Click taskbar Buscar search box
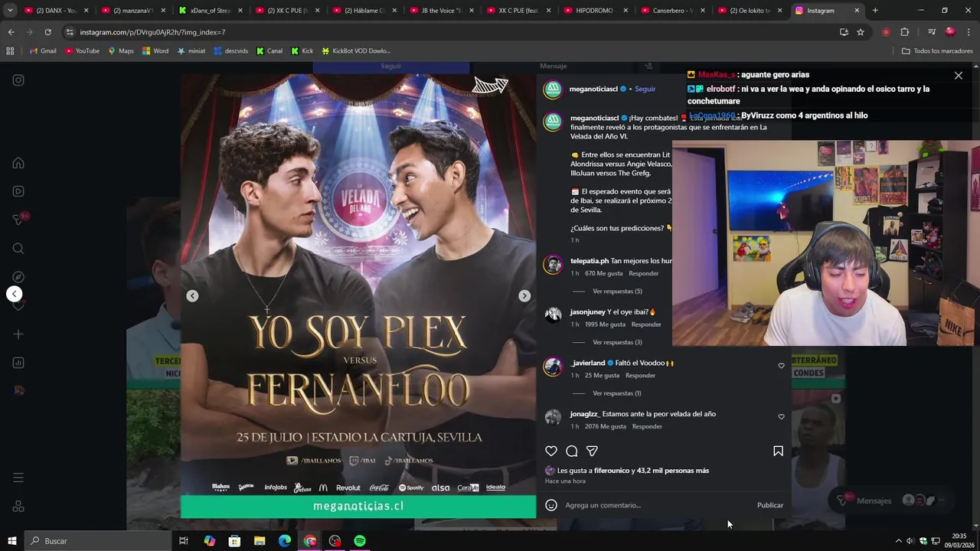The width and height of the screenshot is (980, 551). pos(98,541)
